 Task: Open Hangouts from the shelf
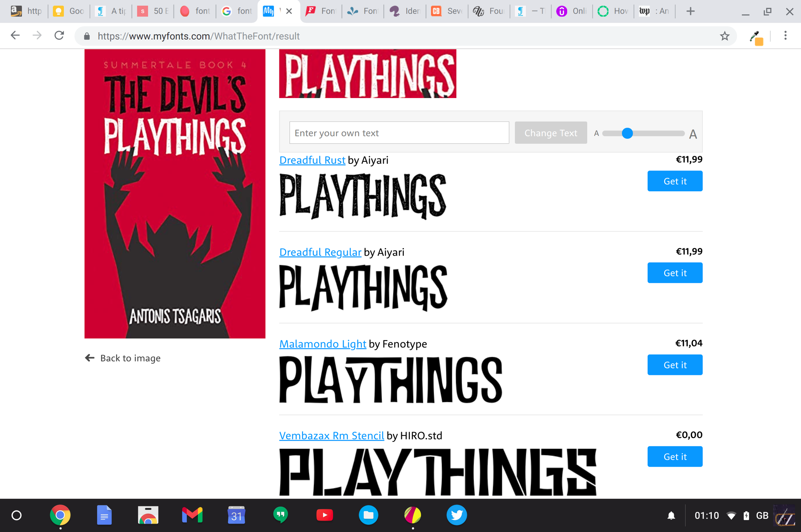[280, 515]
